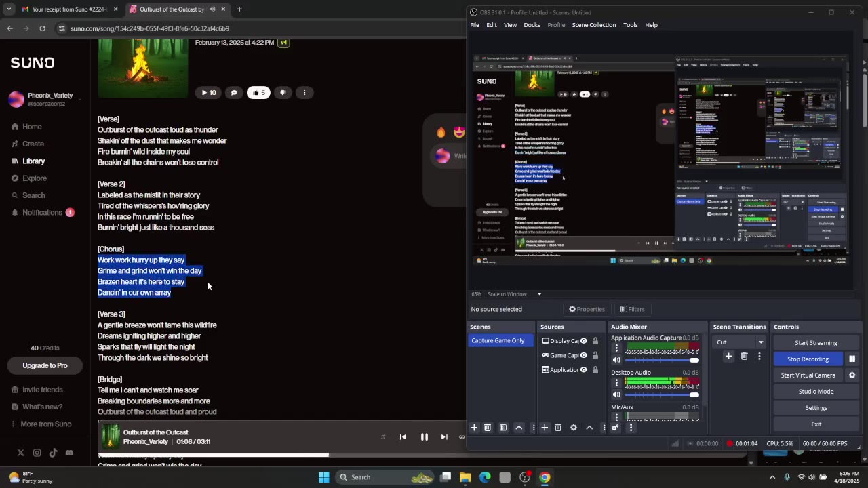
Task: Click the dislike thumbs-down button
Action: pos(283,92)
